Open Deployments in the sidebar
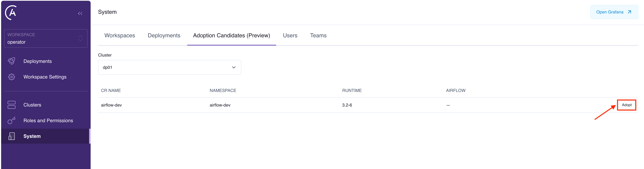 click(45, 61)
